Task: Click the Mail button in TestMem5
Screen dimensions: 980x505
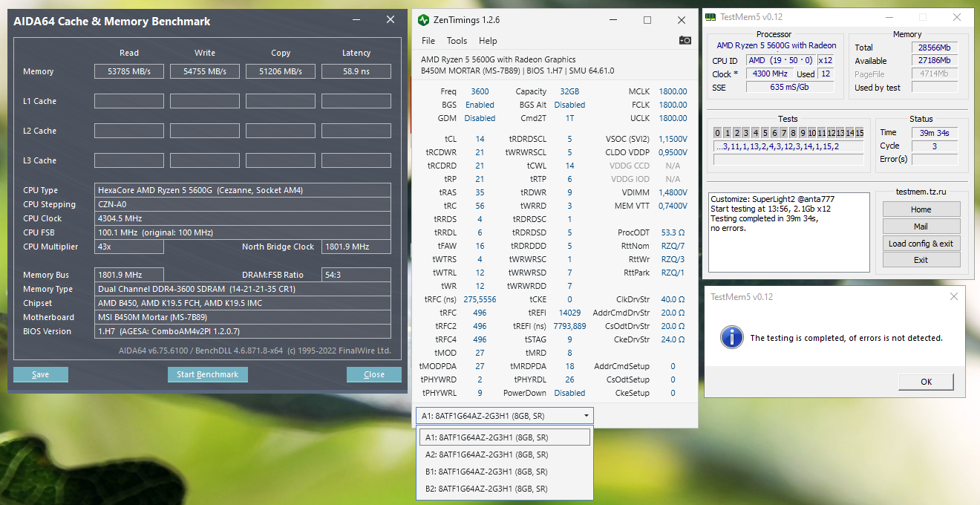Action: (x=921, y=227)
